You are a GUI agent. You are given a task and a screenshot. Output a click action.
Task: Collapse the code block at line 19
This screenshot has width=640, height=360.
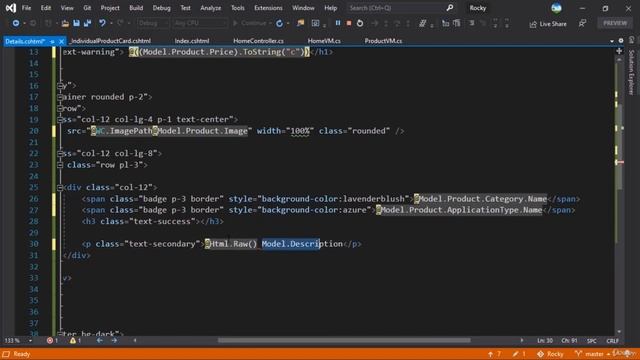click(x=60, y=120)
